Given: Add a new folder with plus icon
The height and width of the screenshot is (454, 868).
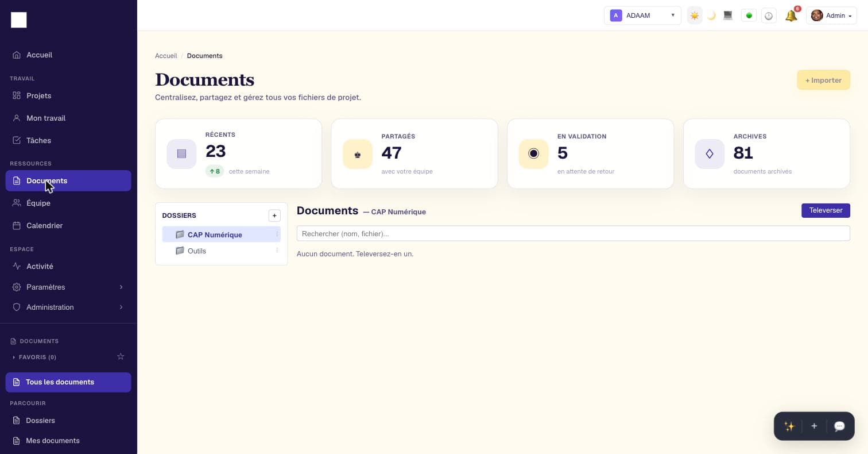Looking at the screenshot, I should click(274, 216).
